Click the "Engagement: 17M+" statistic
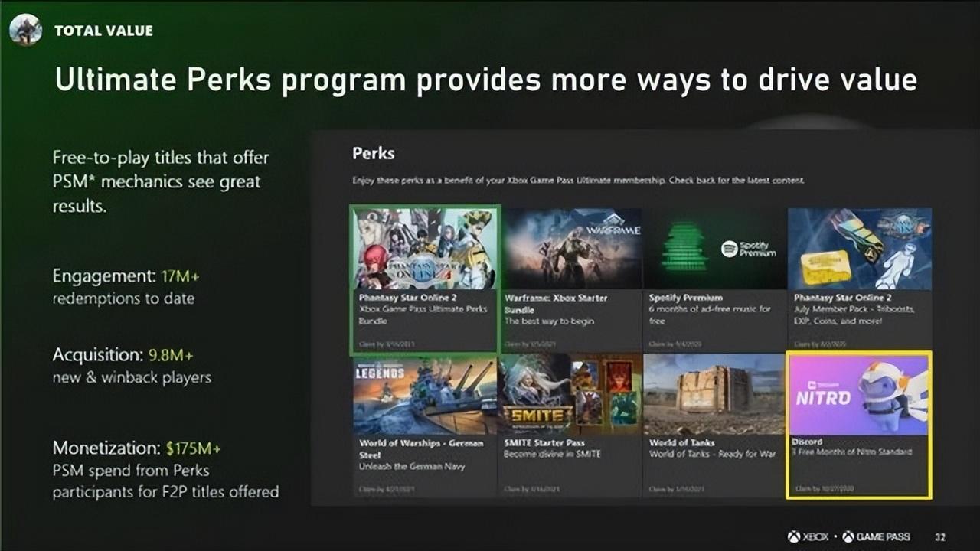Screen dimensions: 980x551 tap(126, 275)
